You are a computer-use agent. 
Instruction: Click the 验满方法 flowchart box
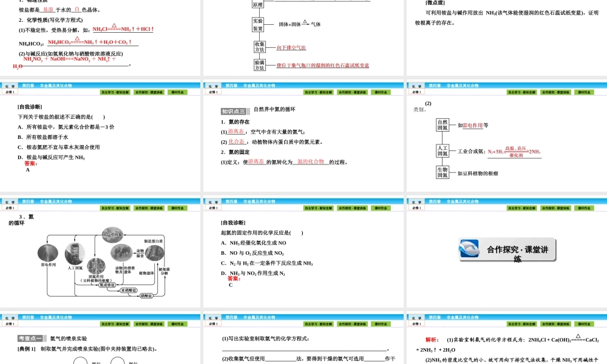pyautogui.click(x=260, y=64)
